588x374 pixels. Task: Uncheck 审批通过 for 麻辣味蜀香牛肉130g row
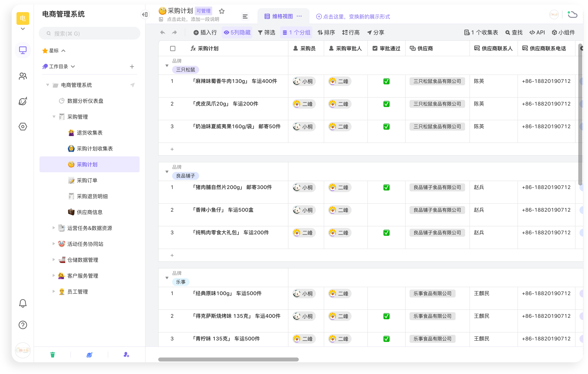coord(386,81)
